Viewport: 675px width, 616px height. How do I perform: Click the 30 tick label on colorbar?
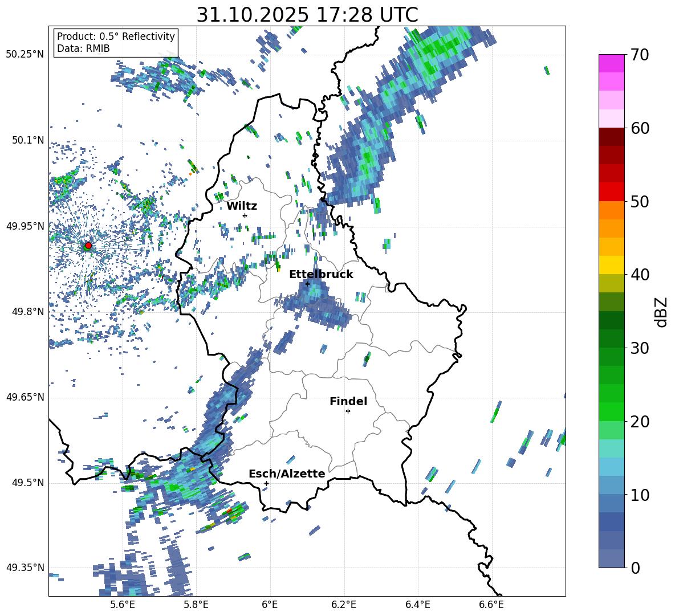(x=640, y=348)
